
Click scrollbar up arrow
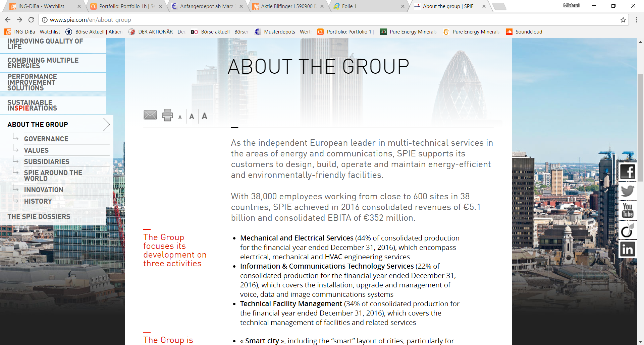[640, 42]
